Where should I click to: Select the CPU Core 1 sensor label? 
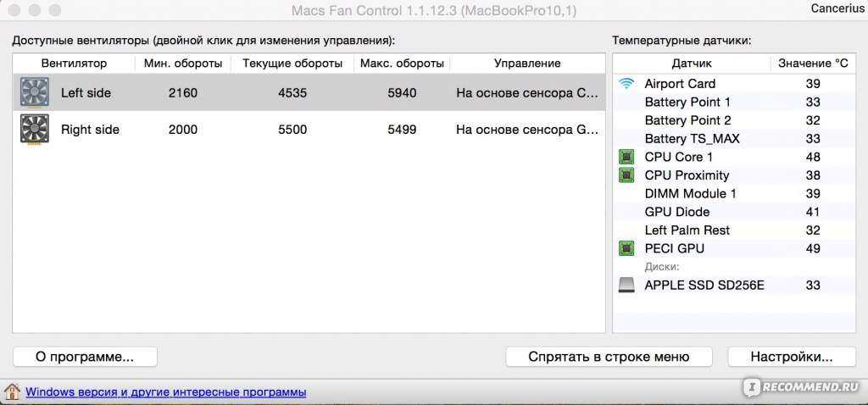tap(679, 157)
